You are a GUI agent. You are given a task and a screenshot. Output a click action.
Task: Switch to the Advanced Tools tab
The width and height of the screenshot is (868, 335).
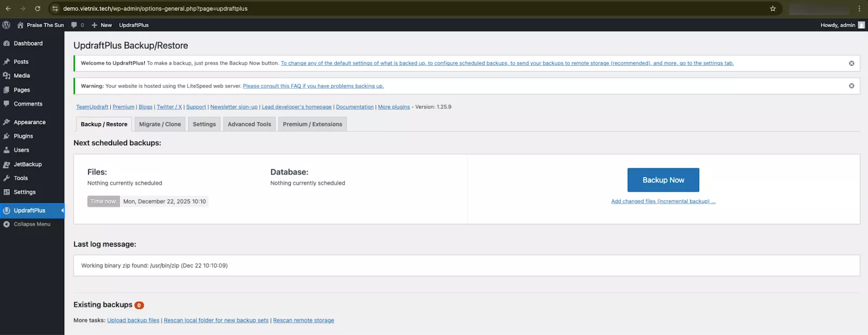click(x=249, y=124)
